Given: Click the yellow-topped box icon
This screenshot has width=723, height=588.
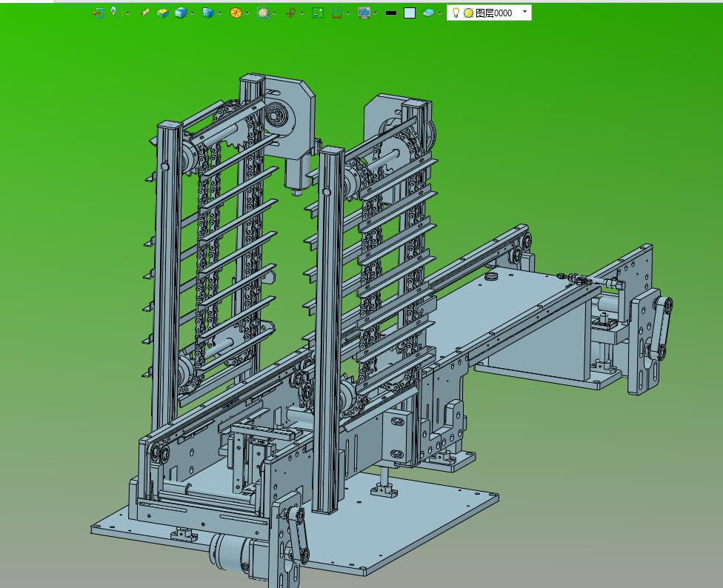Looking at the screenshot, I should click(162, 13).
